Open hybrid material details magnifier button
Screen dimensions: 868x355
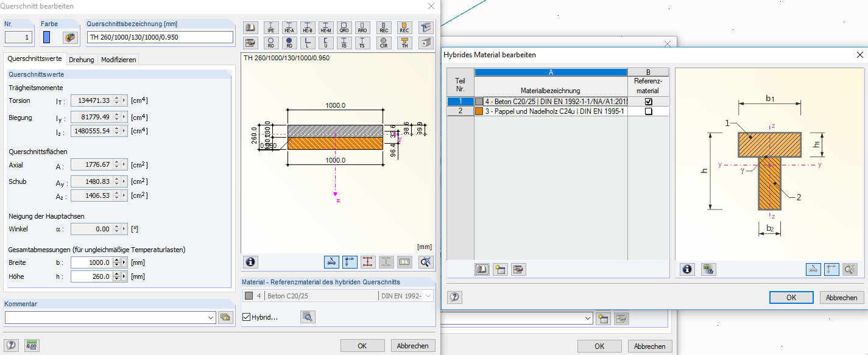click(x=308, y=317)
